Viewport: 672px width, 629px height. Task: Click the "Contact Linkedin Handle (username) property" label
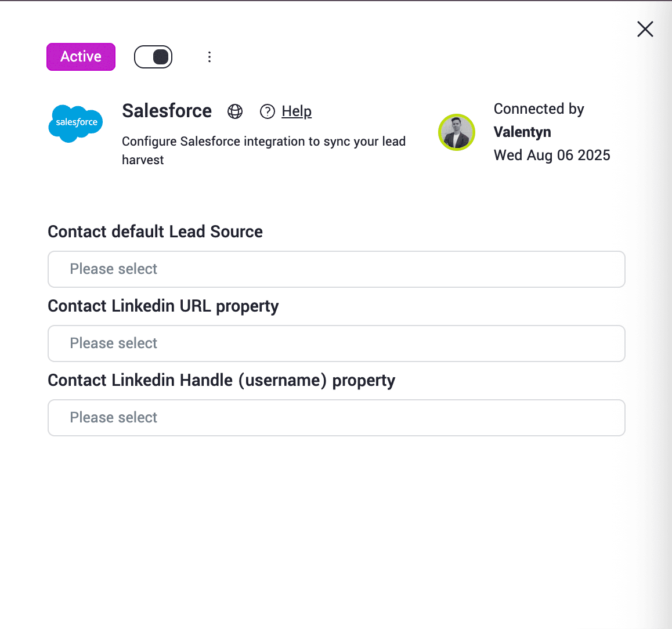point(221,380)
